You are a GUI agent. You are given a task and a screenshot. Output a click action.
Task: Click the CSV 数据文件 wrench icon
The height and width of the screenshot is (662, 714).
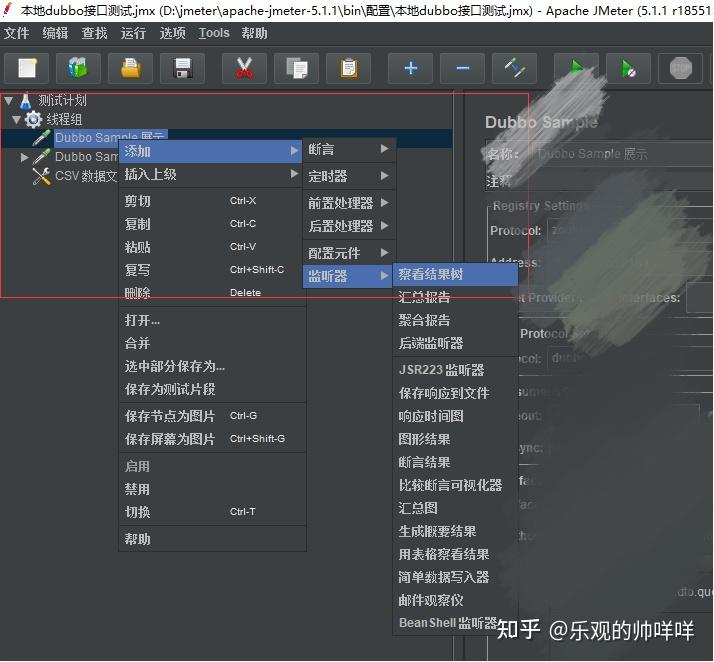coord(41,176)
